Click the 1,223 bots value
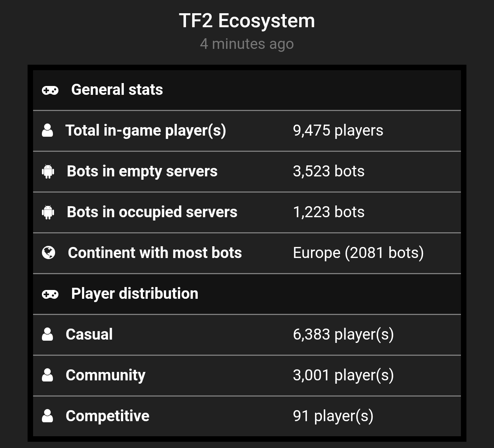This screenshot has height=448, width=494. pos(329,212)
